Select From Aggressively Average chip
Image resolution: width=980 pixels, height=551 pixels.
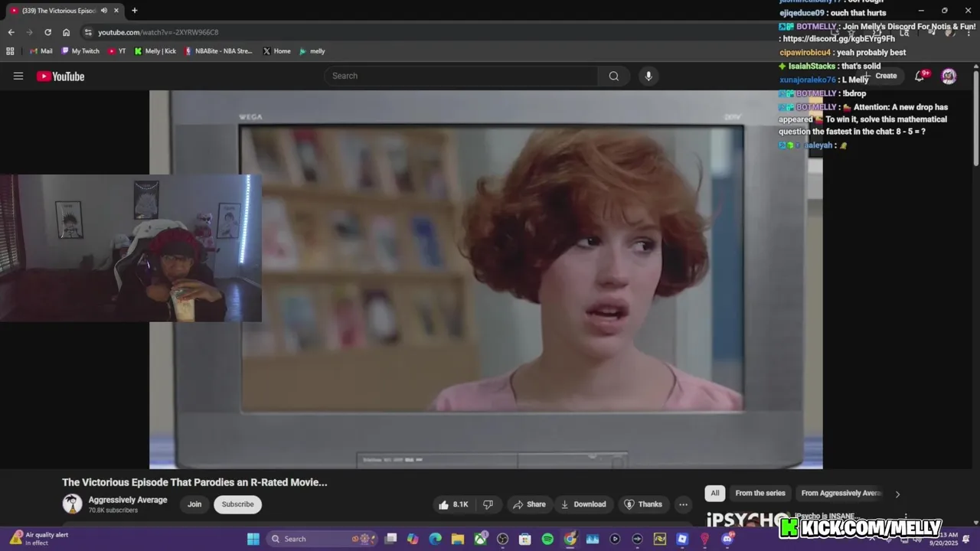tap(841, 494)
